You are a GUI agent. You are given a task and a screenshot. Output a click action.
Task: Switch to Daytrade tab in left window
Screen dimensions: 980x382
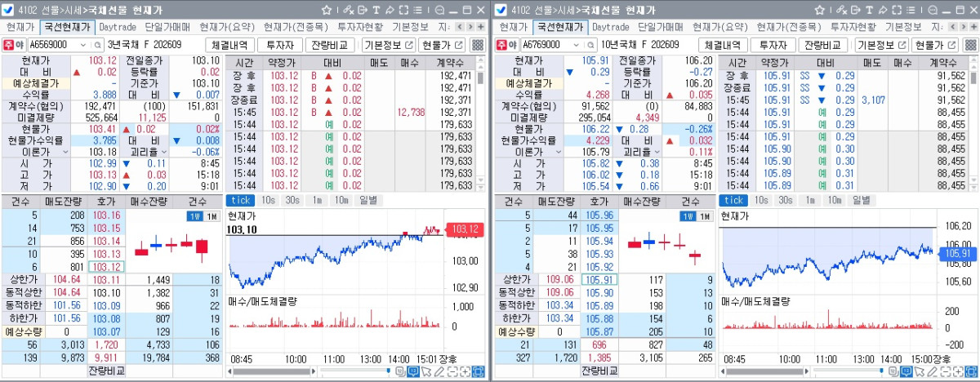tap(119, 26)
